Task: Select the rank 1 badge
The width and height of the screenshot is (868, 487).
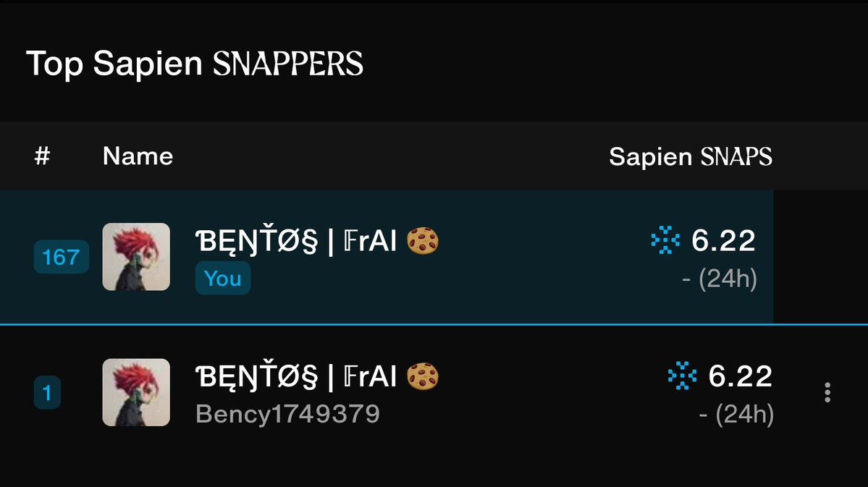Action: [47, 392]
